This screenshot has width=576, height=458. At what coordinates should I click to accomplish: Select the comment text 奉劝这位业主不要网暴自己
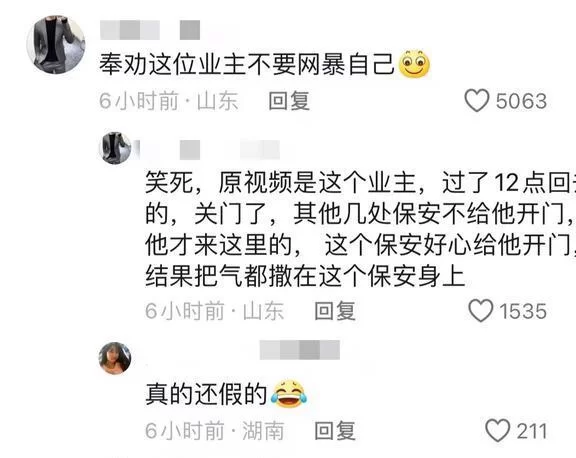(x=247, y=65)
